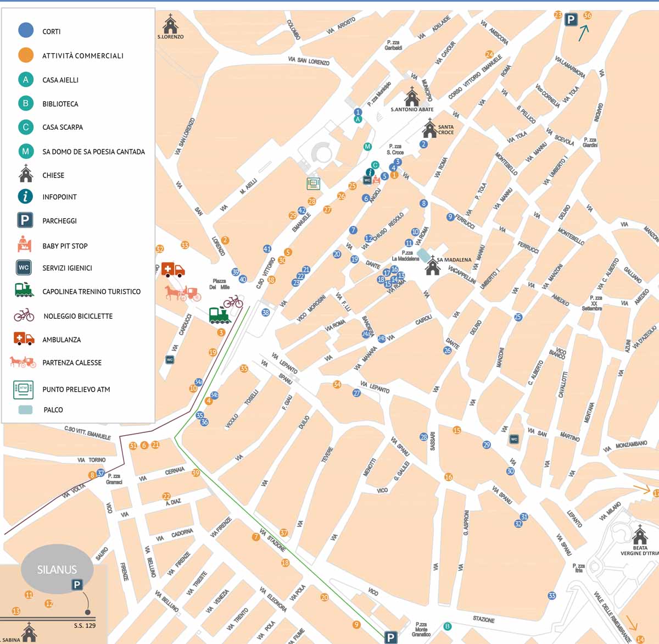Select the teal B marker near Via Stazione
This screenshot has height=644, width=659.
coord(448,626)
